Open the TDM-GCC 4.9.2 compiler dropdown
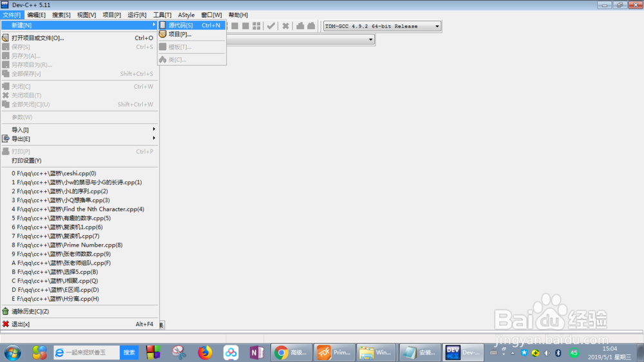The width and height of the screenshot is (644, 362). (x=437, y=26)
